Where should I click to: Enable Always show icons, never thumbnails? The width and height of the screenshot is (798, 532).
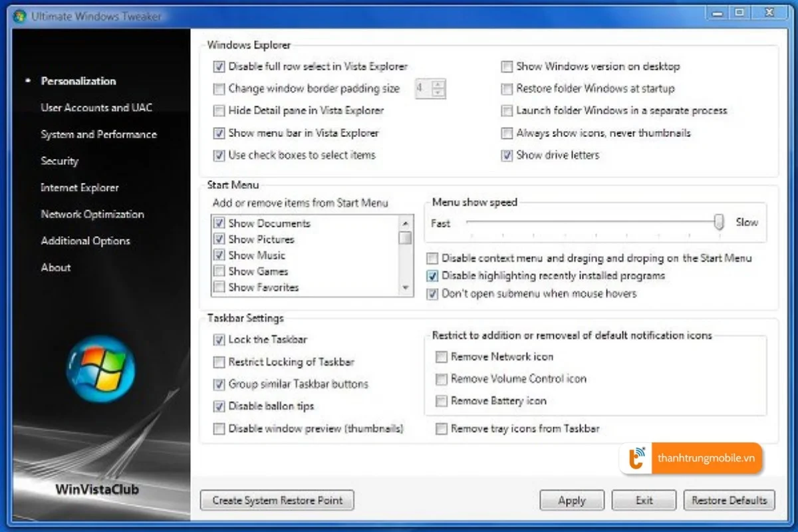(507, 133)
